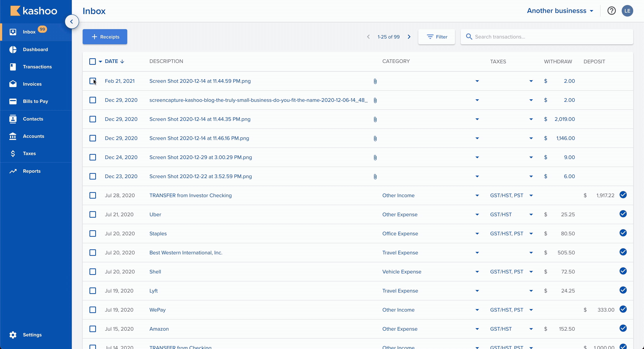
Task: Click the Filter button
Action: (x=436, y=37)
